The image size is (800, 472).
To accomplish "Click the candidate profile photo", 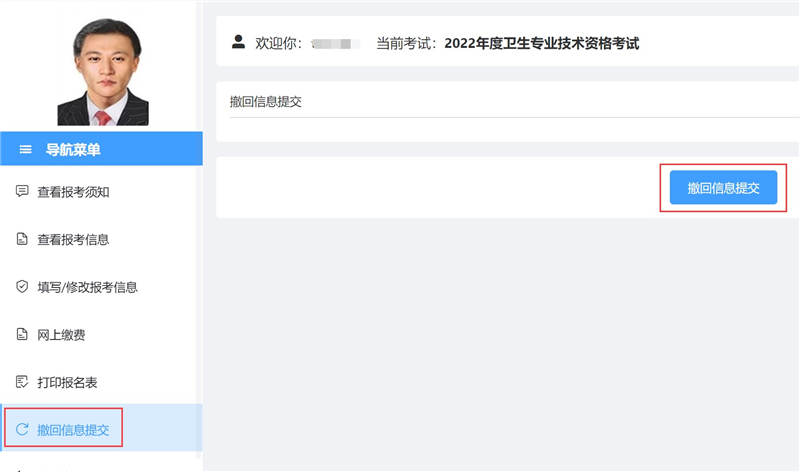I will pyautogui.click(x=102, y=68).
